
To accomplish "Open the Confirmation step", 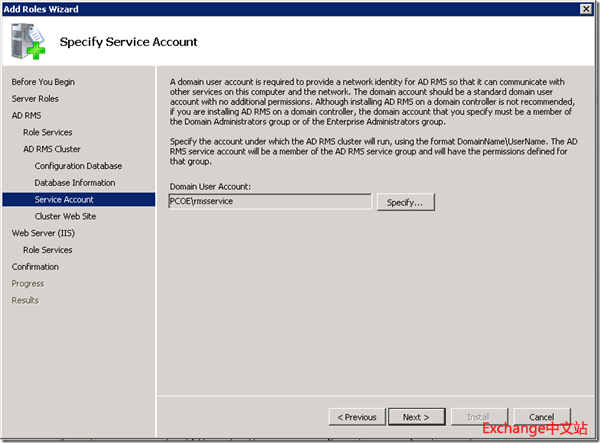I will (x=37, y=267).
